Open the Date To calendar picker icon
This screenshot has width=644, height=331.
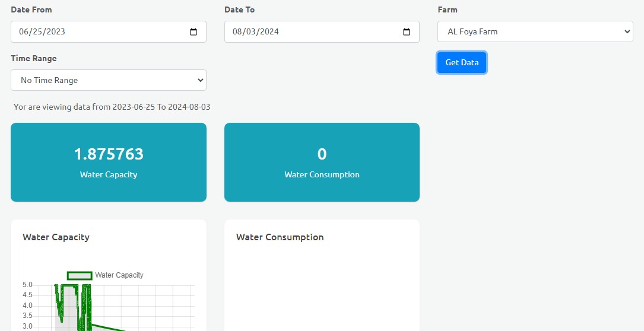(407, 32)
